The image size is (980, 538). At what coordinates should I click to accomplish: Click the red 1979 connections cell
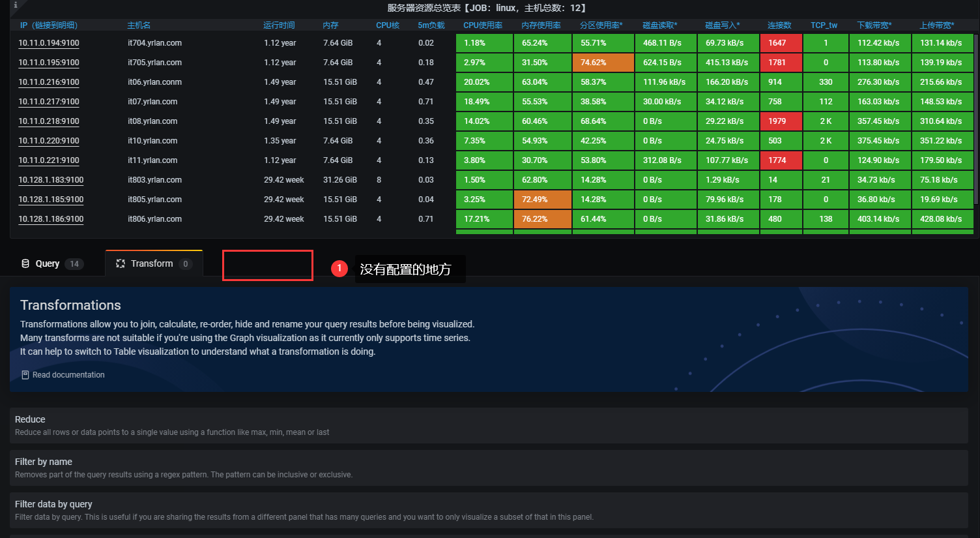[x=781, y=121]
